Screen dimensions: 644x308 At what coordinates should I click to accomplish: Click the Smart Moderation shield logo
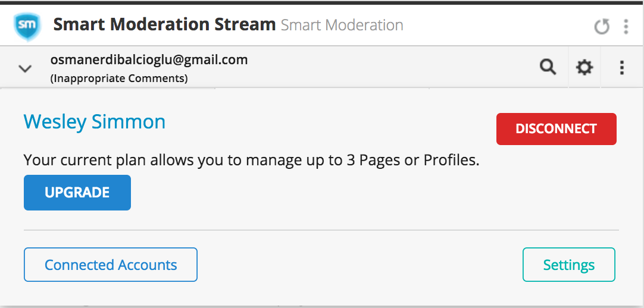pos(27,26)
